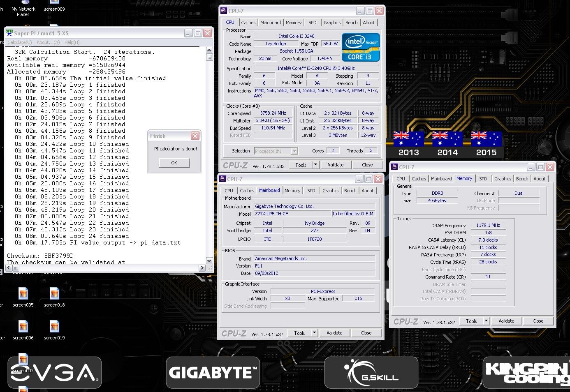The width and height of the screenshot is (570, 392).
Task: Click Validate in the Memory window
Action: (x=506, y=321)
